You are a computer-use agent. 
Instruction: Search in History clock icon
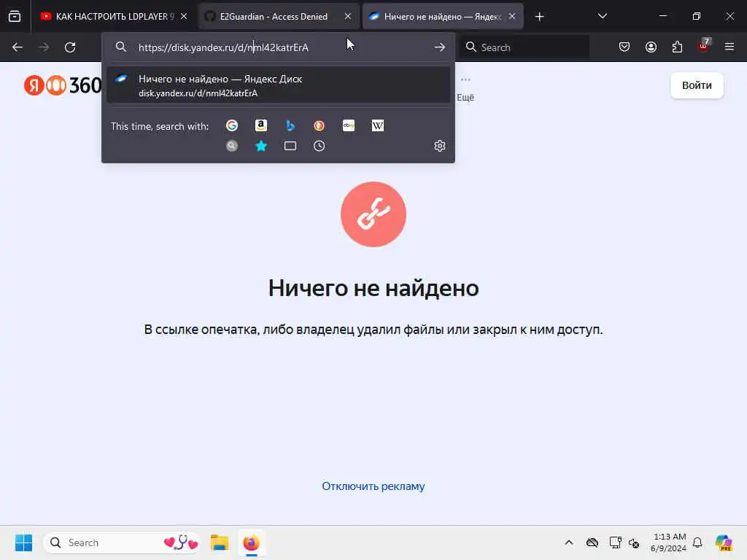(x=320, y=146)
